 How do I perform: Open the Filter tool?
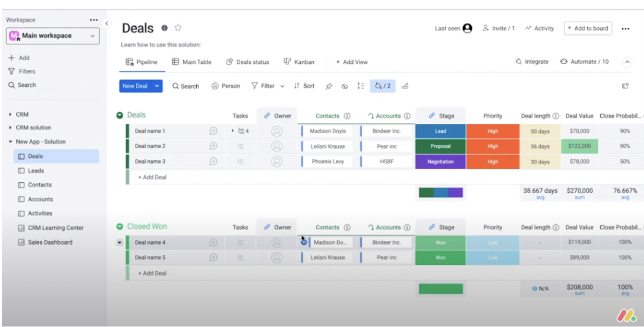263,86
